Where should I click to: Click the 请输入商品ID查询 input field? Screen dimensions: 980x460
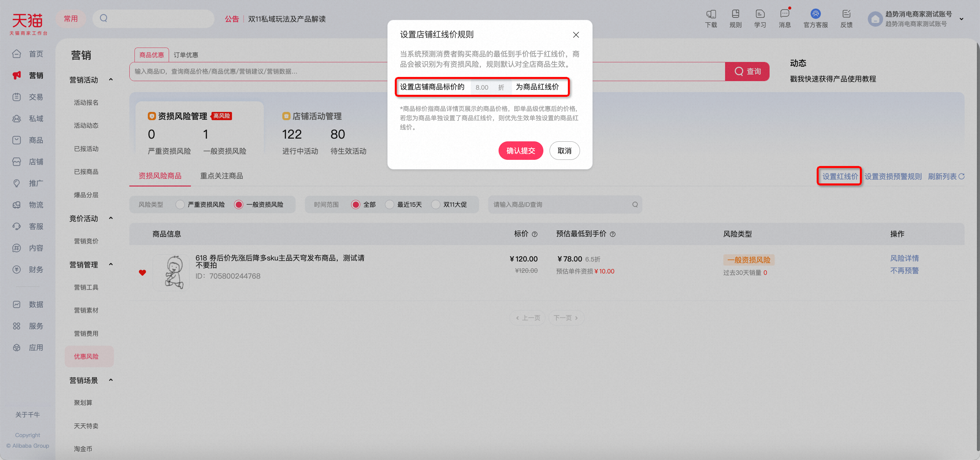pos(565,205)
